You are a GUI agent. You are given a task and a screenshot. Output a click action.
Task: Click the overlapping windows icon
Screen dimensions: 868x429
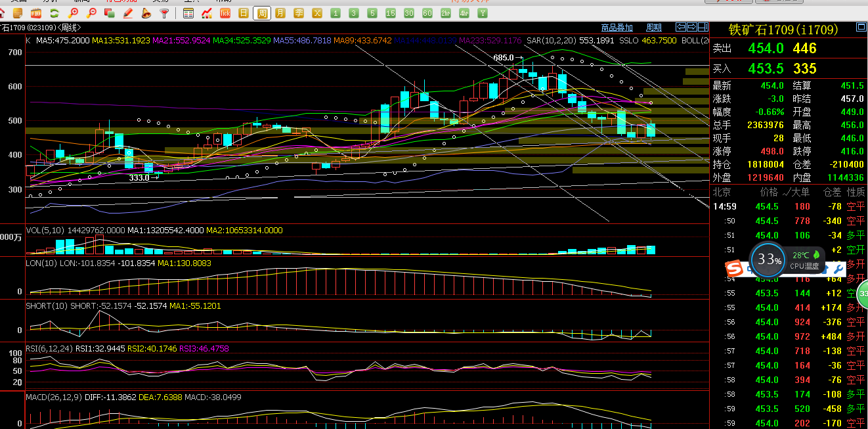[x=110, y=13]
